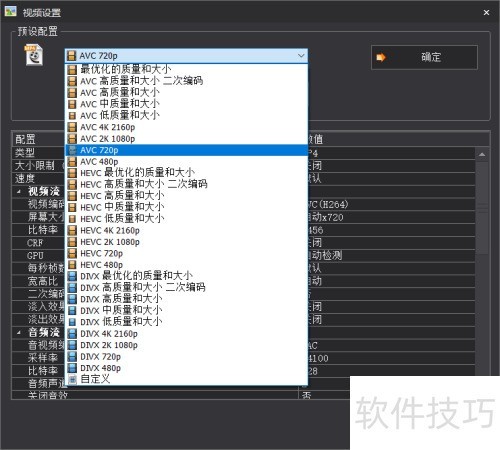Click film icon in the combo box field
Screen dimensions: 500x450
(x=71, y=56)
